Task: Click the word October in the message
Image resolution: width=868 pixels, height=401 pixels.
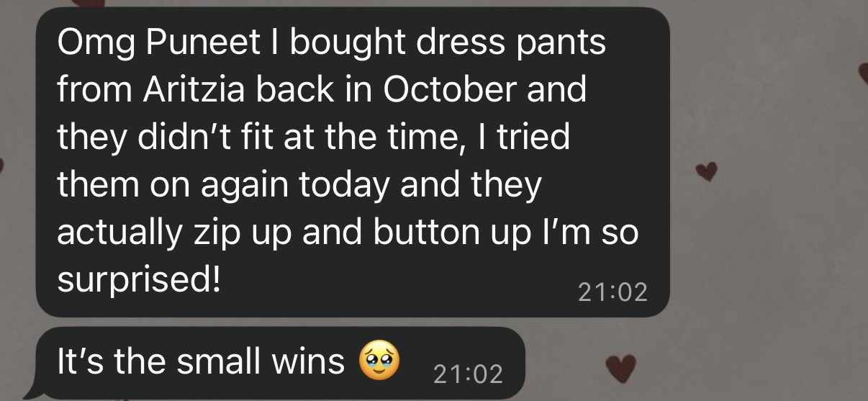Action: click(x=440, y=90)
